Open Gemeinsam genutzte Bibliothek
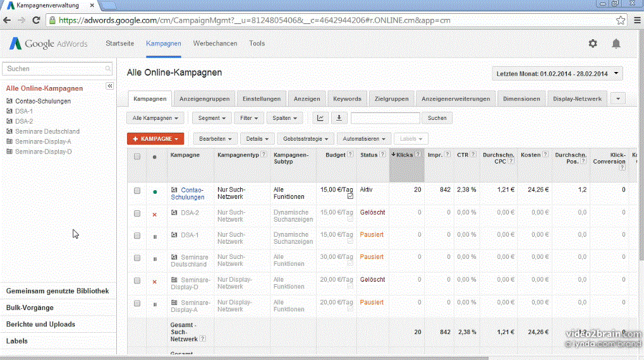 click(x=58, y=291)
